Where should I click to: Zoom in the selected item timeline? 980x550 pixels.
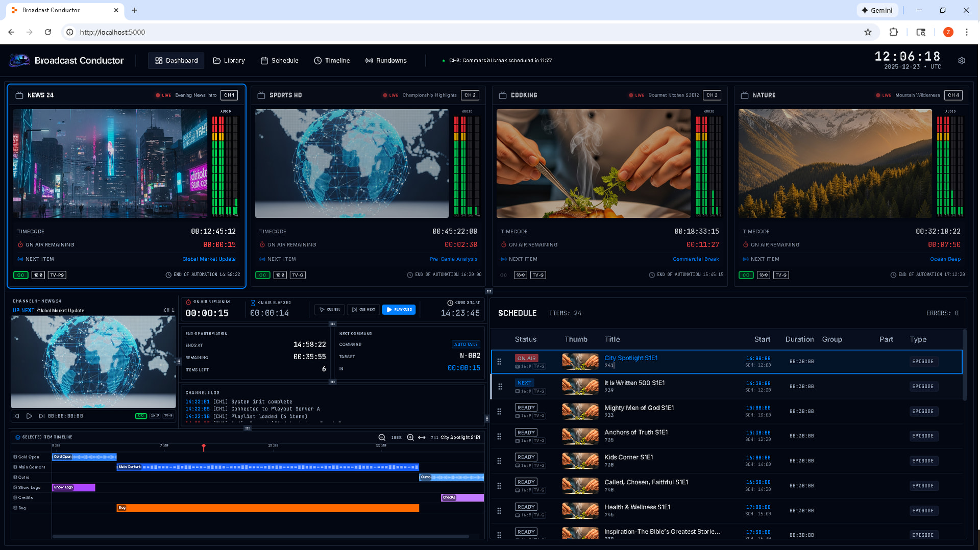click(410, 438)
